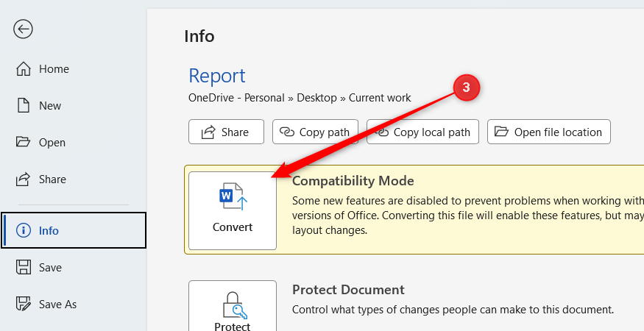Screen dimensions: 644x331
Task: Click the Protect Document heading
Action: tap(348, 290)
